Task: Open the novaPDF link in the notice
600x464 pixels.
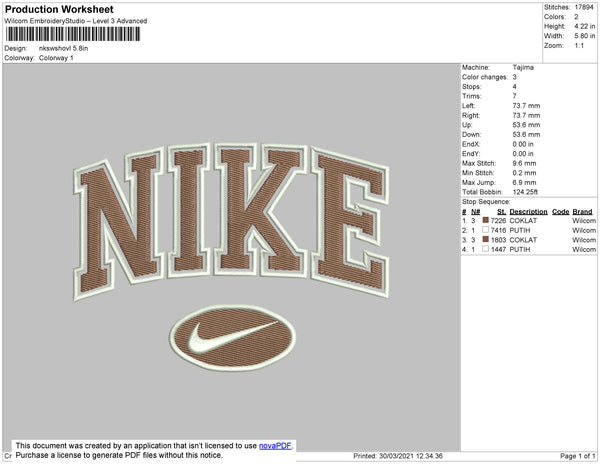Action: point(275,446)
